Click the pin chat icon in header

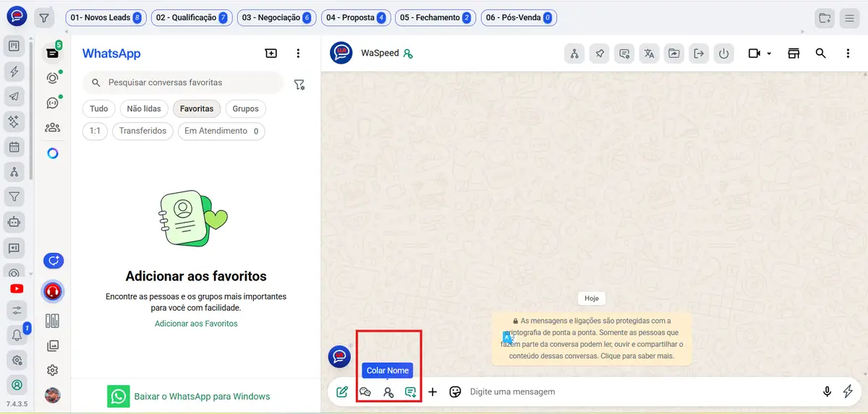click(x=599, y=53)
